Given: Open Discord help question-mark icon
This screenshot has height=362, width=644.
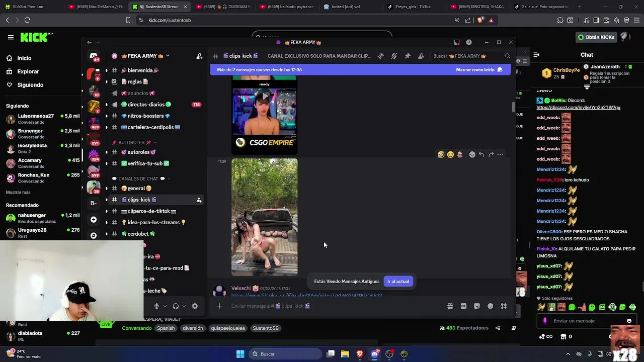Looking at the screenshot, I should (x=469, y=42).
